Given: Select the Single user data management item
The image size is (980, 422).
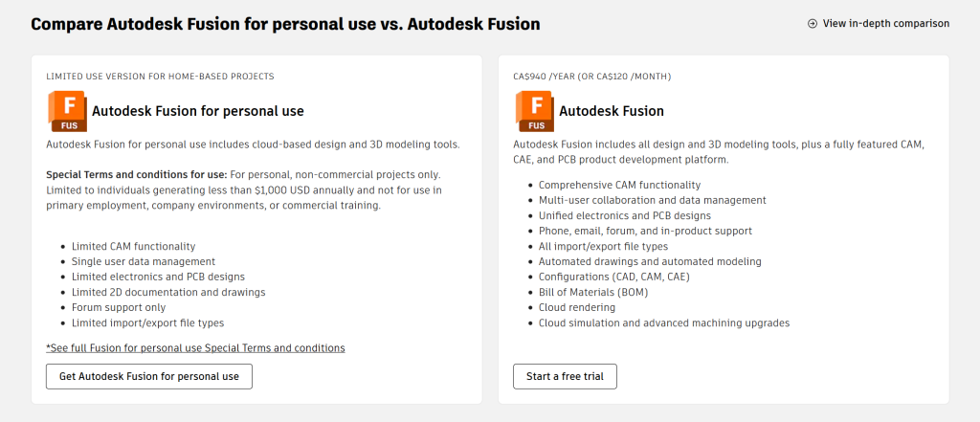Looking at the screenshot, I should click(143, 261).
